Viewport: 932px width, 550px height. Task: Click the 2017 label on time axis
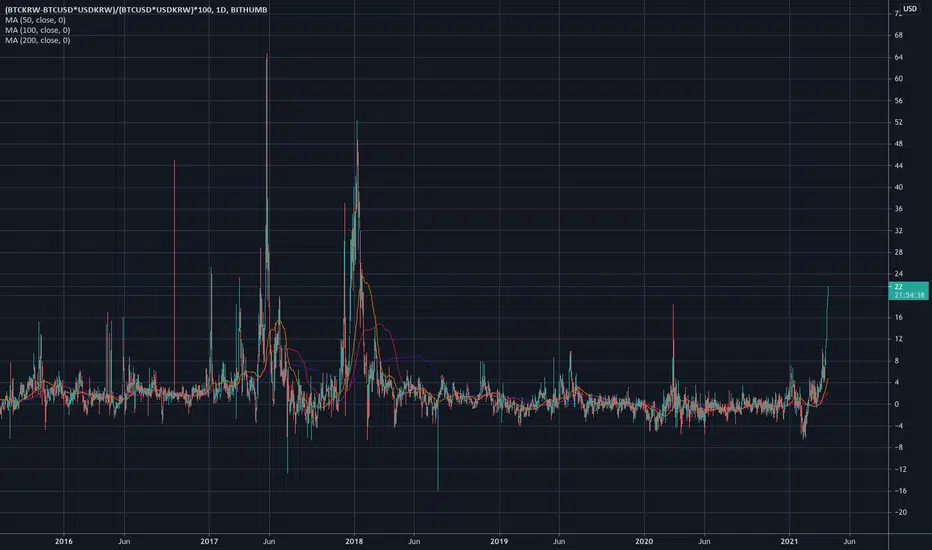pos(209,541)
